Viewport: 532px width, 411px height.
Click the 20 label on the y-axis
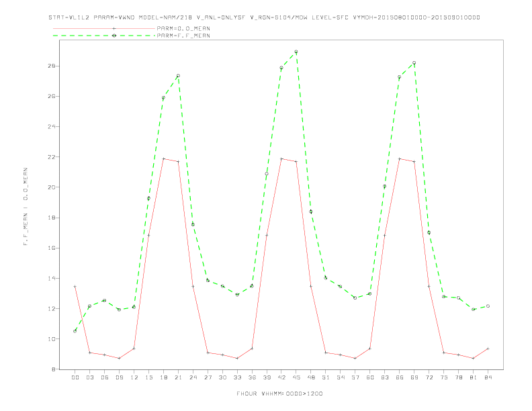(52, 187)
